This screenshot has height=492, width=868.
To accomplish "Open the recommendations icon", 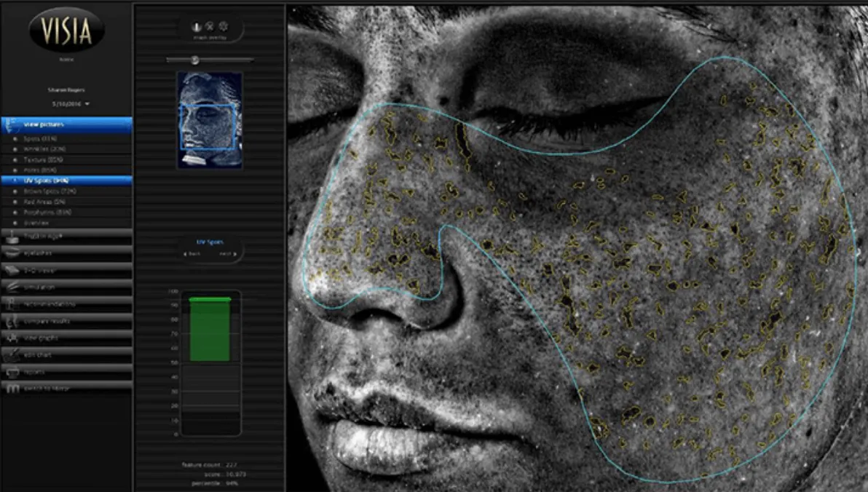I will [x=12, y=303].
